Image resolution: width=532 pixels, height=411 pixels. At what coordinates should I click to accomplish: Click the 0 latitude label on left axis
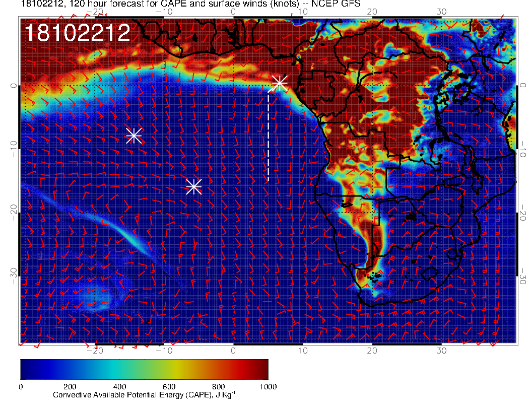(x=14, y=86)
